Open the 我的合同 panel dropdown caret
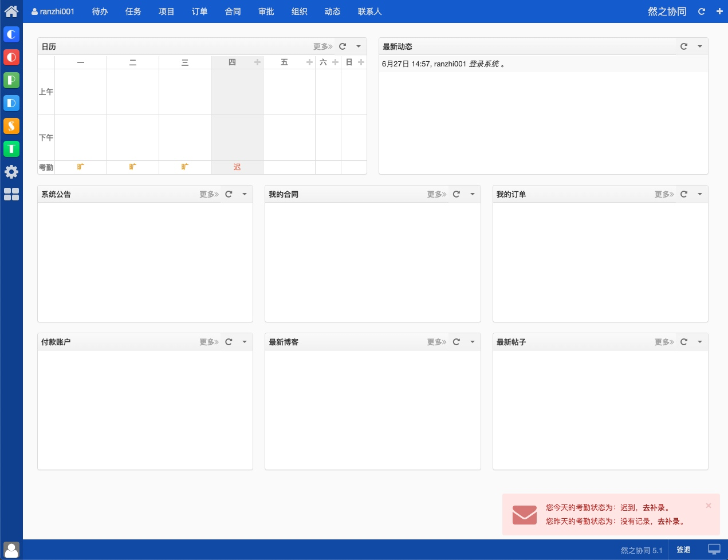 pos(473,194)
